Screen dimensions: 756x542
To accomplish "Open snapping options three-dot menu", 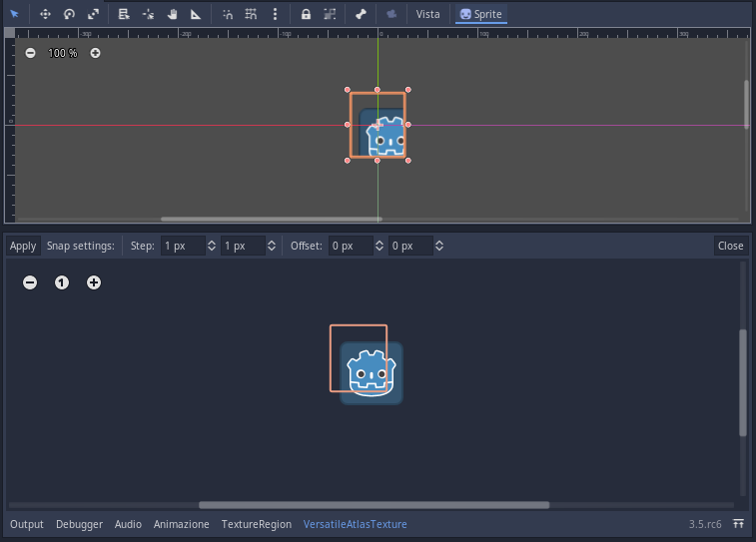I will 275,14.
